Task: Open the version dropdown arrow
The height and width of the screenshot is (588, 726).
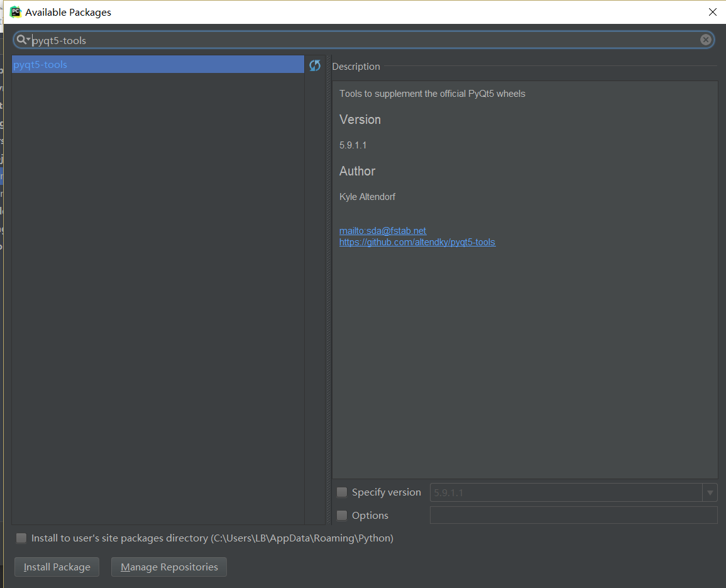Action: pos(710,492)
